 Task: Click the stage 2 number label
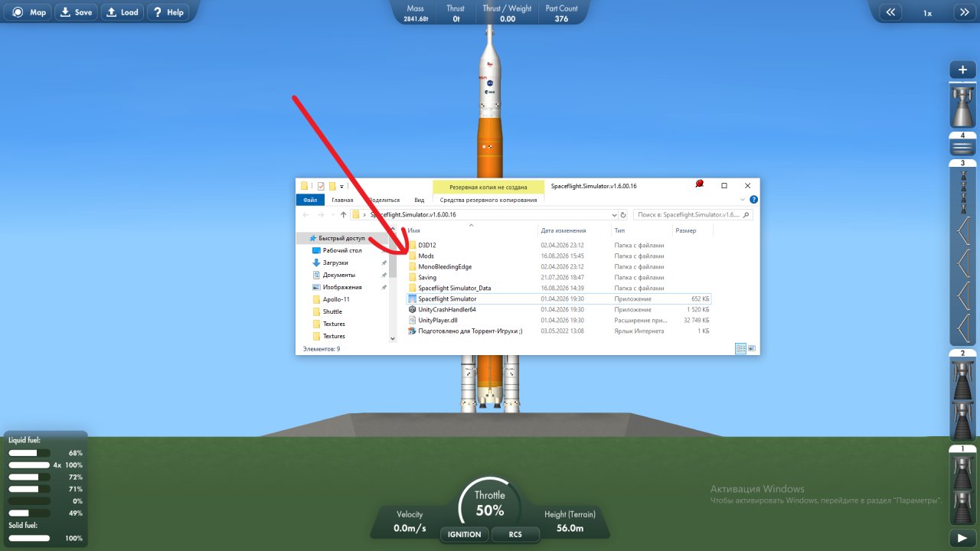point(962,354)
